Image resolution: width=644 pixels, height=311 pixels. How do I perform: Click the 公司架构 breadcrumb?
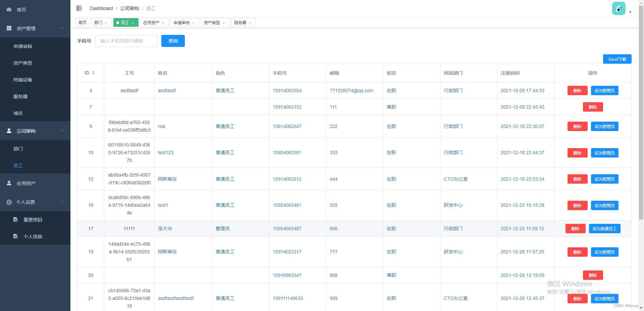pos(129,8)
